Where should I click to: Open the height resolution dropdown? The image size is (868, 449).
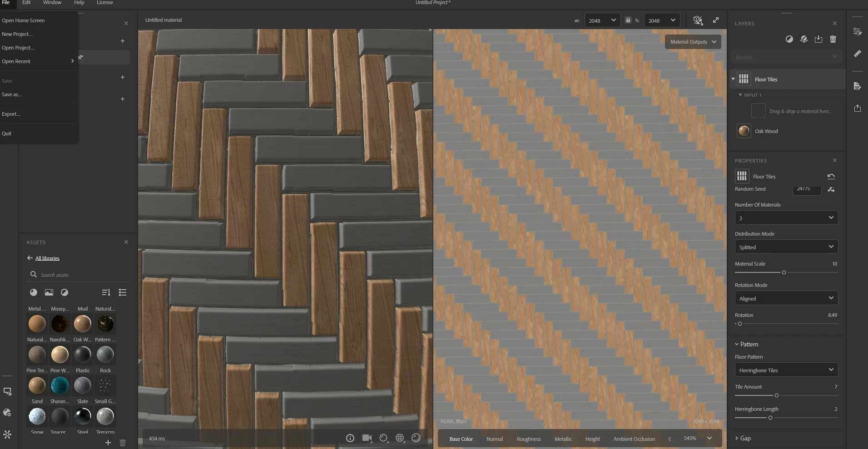[x=662, y=20]
